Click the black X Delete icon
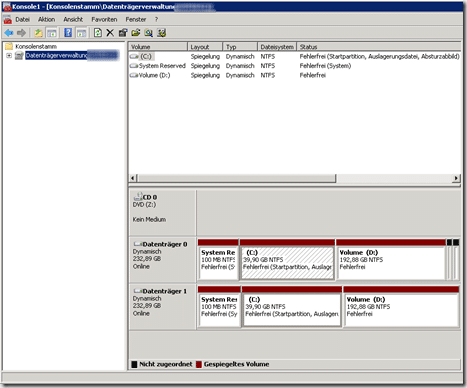467x388 pixels. pyautogui.click(x=110, y=33)
